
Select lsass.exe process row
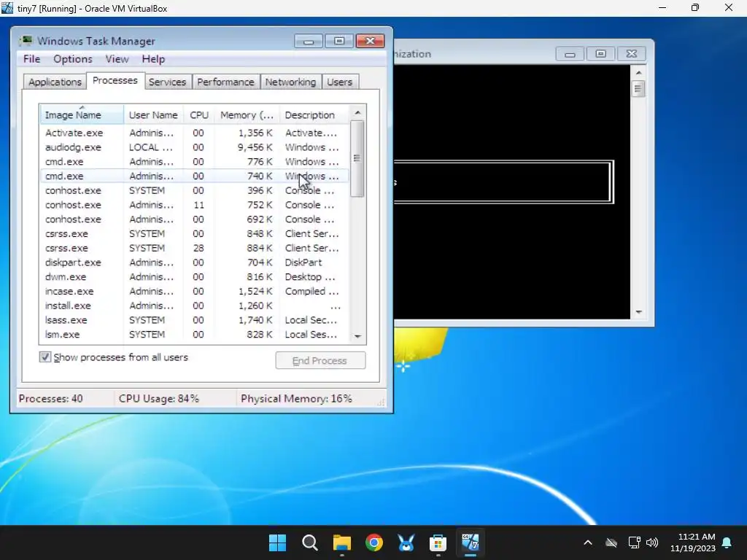pos(194,320)
